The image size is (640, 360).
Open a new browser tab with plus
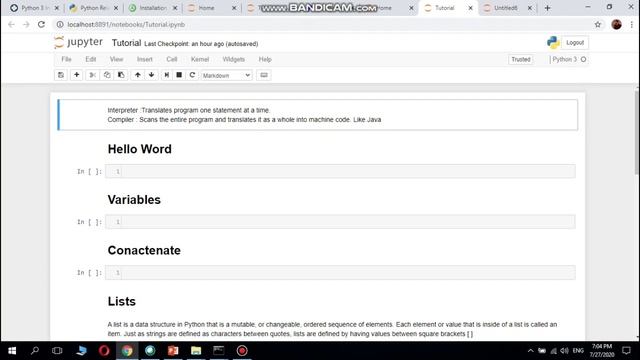[x=547, y=8]
